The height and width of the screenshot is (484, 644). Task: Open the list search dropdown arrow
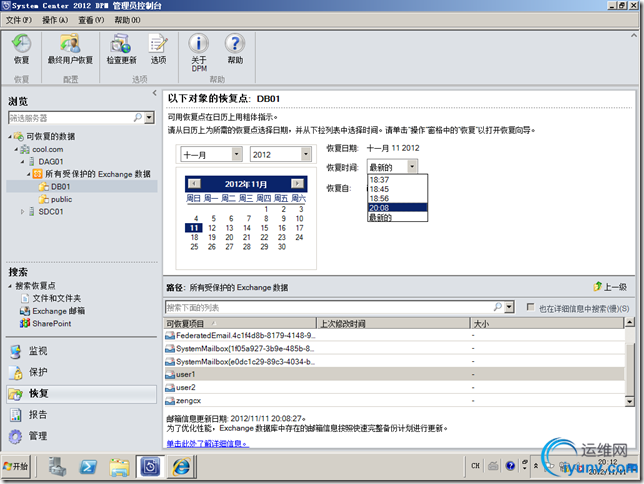[x=509, y=307]
